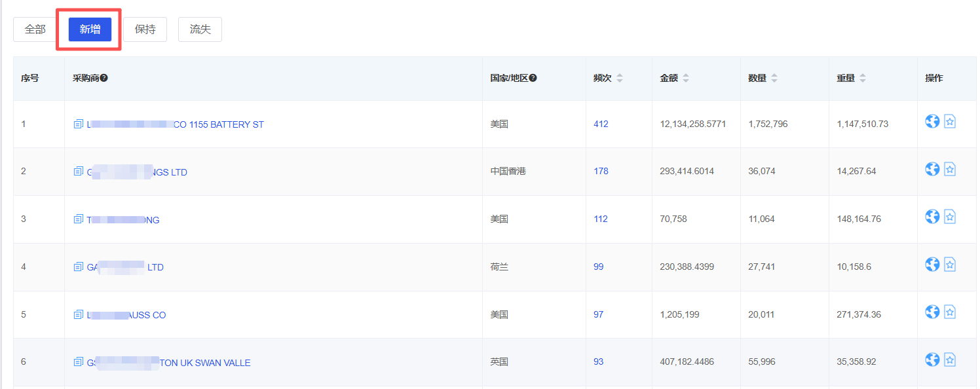Select the 新增 tab
The image size is (980, 389).
(90, 29)
